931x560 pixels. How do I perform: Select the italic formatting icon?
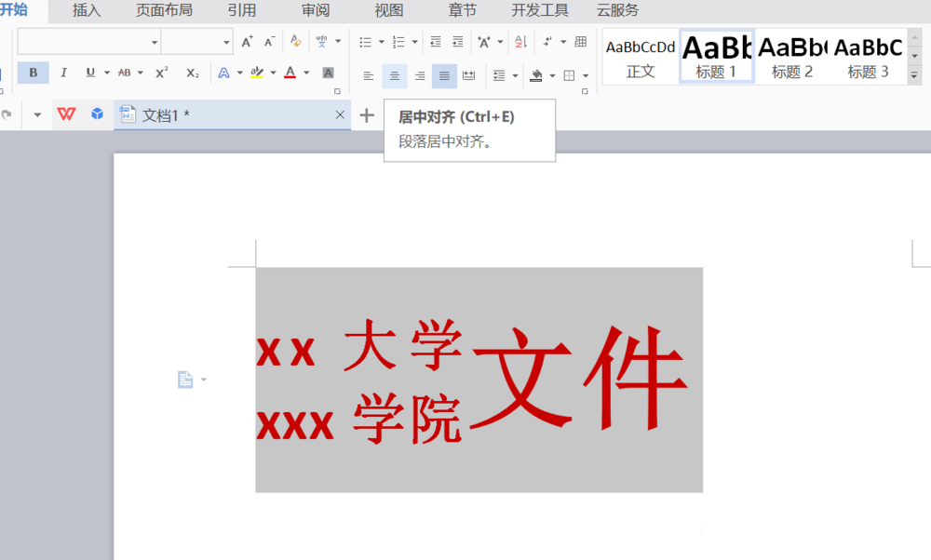pos(62,72)
